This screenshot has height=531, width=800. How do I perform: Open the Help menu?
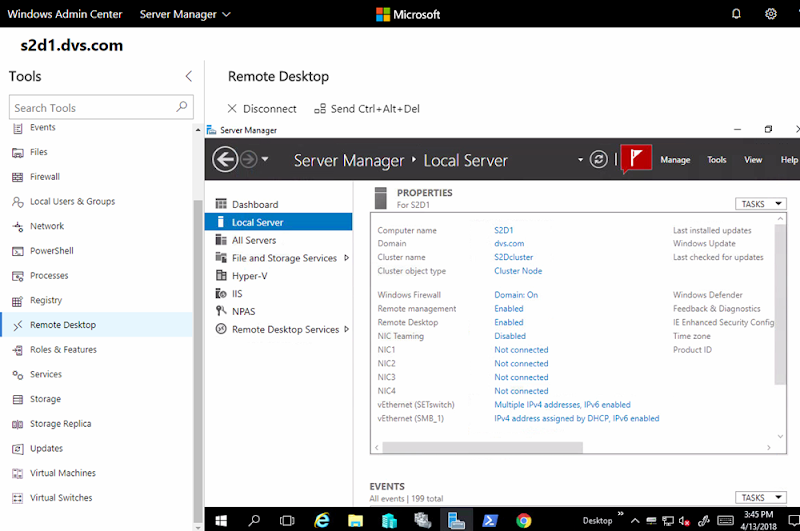tap(789, 160)
